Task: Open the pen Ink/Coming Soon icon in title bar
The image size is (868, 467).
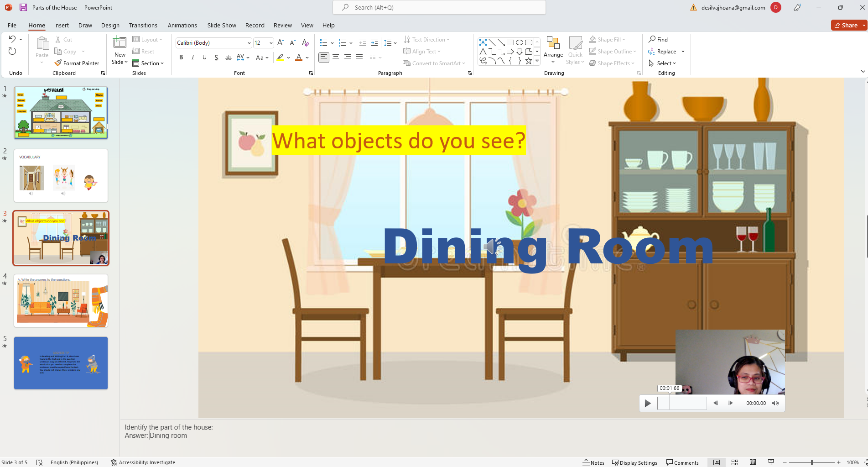Action: point(797,7)
